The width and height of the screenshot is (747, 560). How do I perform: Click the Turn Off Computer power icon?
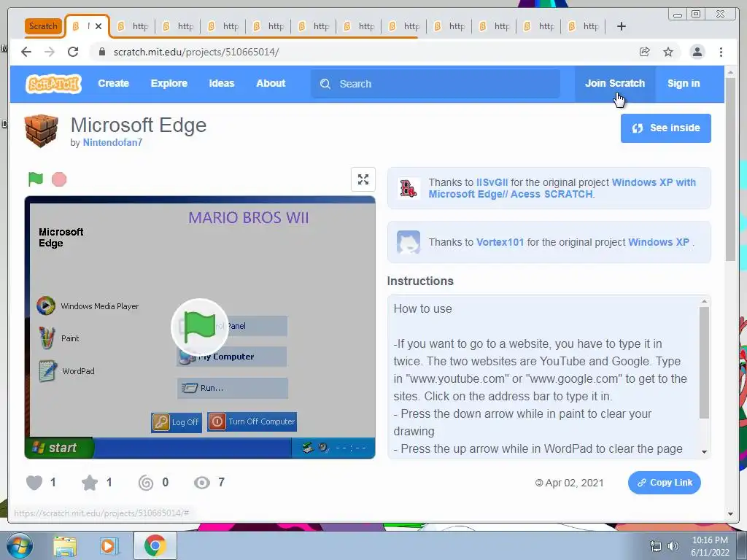217,421
